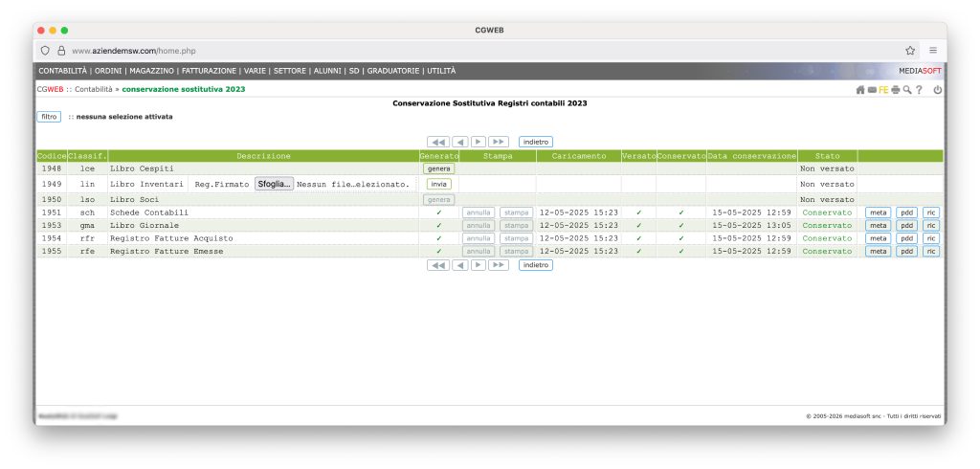Click the printer icon in the top-right toolbar
980x469 pixels.
pos(895,89)
